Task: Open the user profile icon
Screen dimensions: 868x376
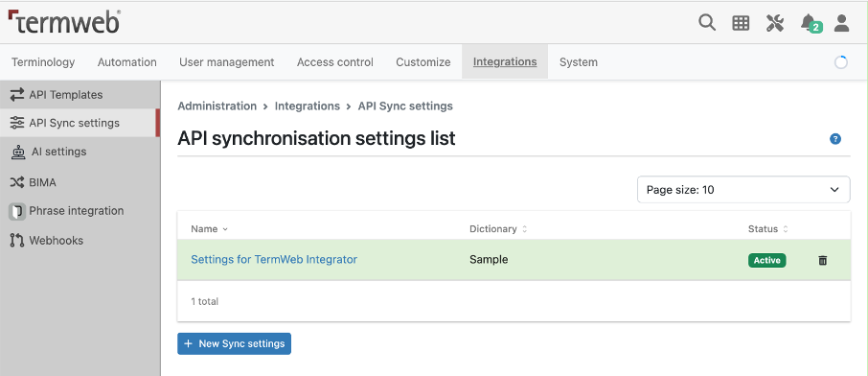Action: pos(842,23)
